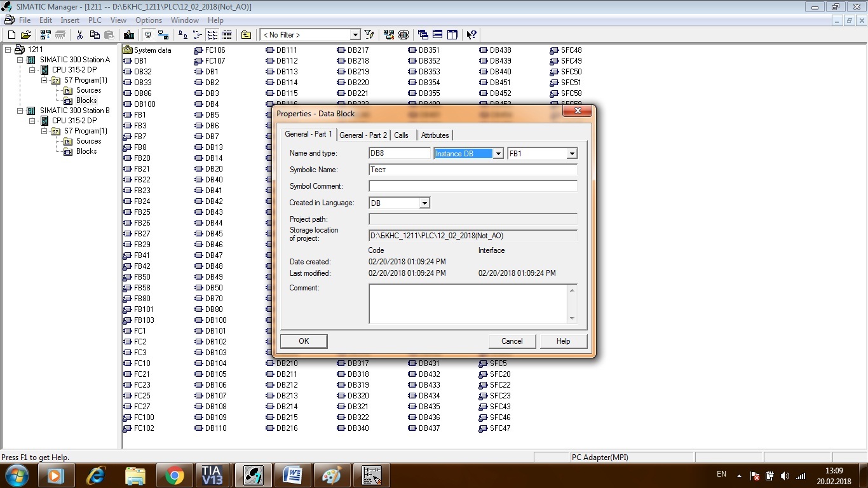Click the Open Project folder icon

[26, 35]
